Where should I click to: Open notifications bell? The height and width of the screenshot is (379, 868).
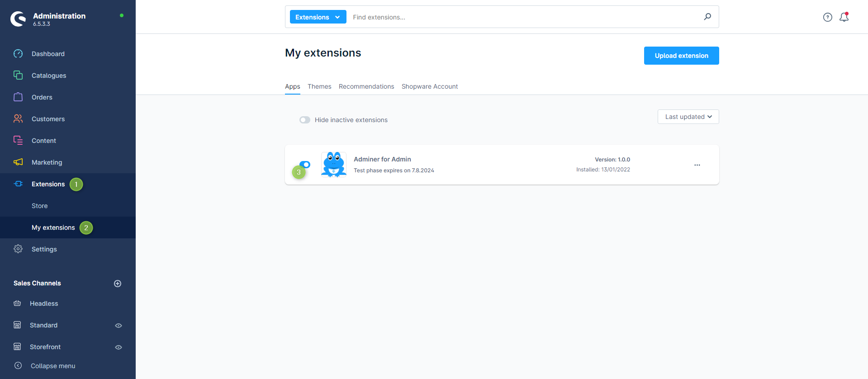click(844, 17)
